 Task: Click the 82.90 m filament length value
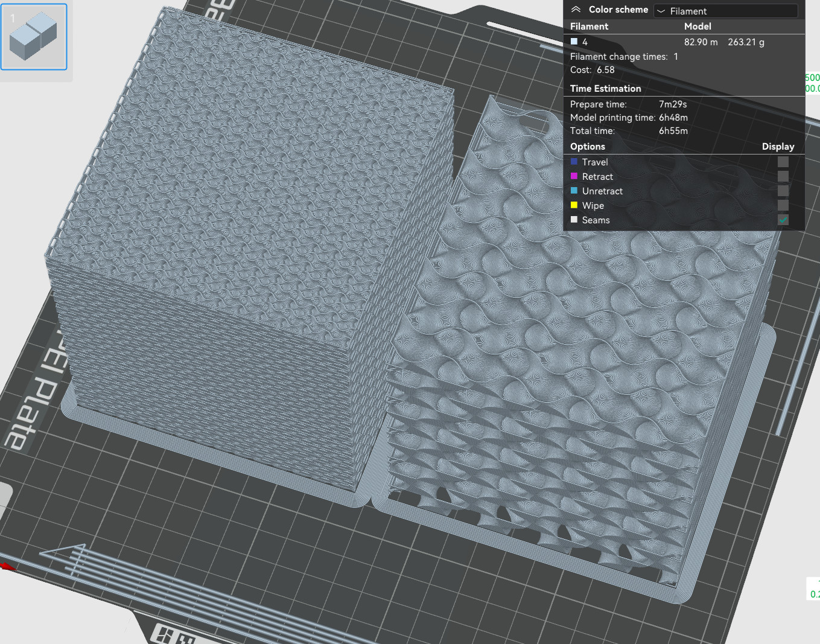pyautogui.click(x=701, y=42)
